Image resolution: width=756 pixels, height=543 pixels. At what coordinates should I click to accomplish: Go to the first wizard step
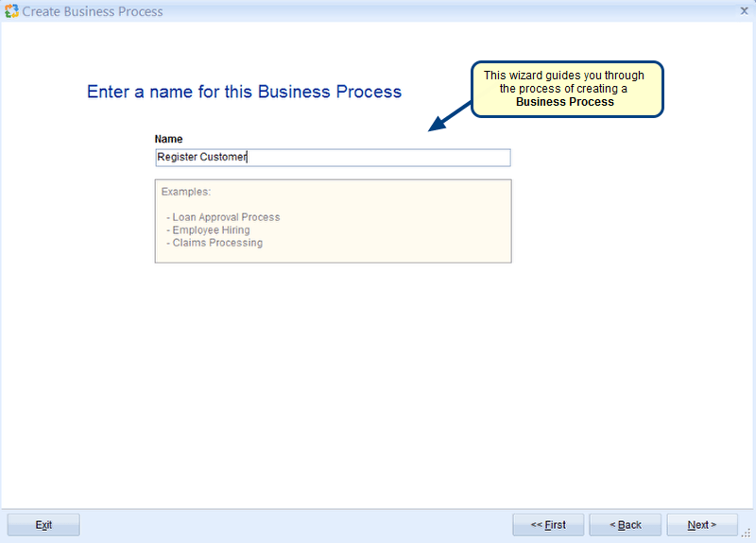tap(548, 525)
